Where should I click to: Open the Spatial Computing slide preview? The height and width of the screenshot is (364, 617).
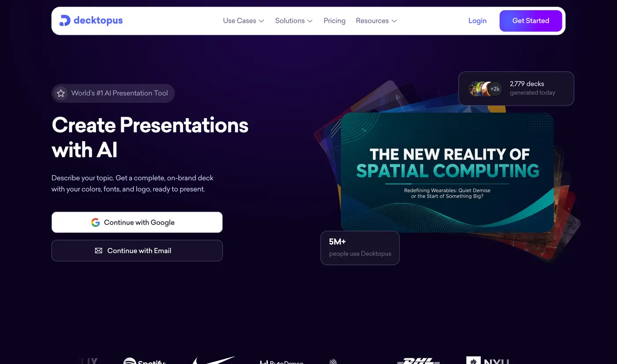tap(447, 173)
